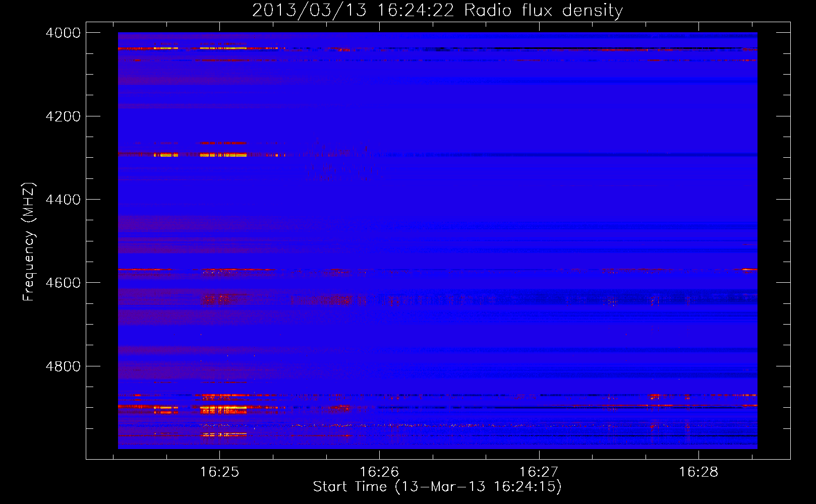Image resolution: width=816 pixels, height=504 pixels.
Task: Click the 4800 frequency tick label
Action: (63, 366)
